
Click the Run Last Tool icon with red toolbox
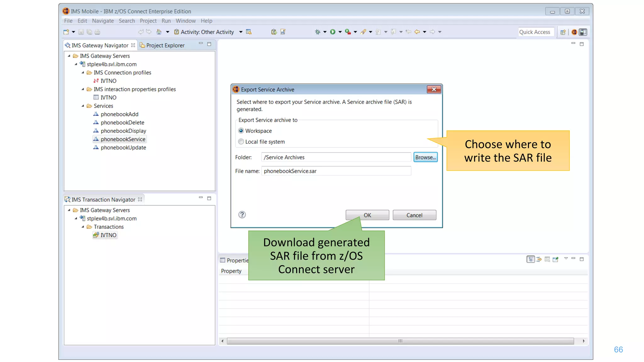pyautogui.click(x=348, y=32)
